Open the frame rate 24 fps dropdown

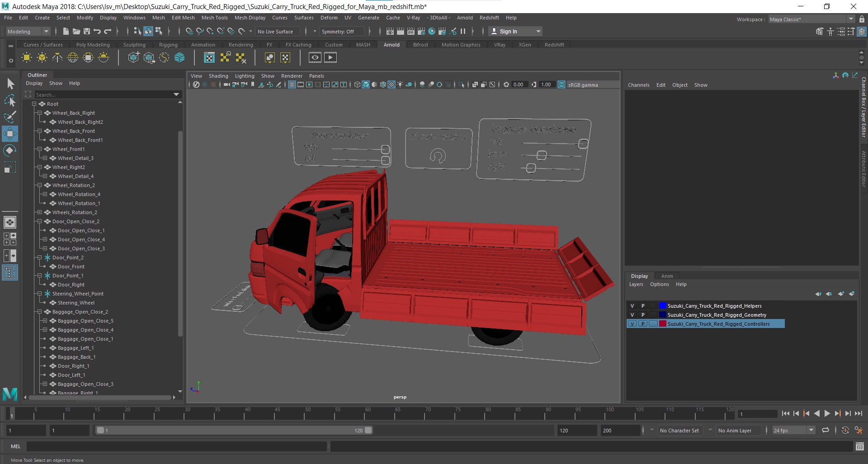click(793, 430)
